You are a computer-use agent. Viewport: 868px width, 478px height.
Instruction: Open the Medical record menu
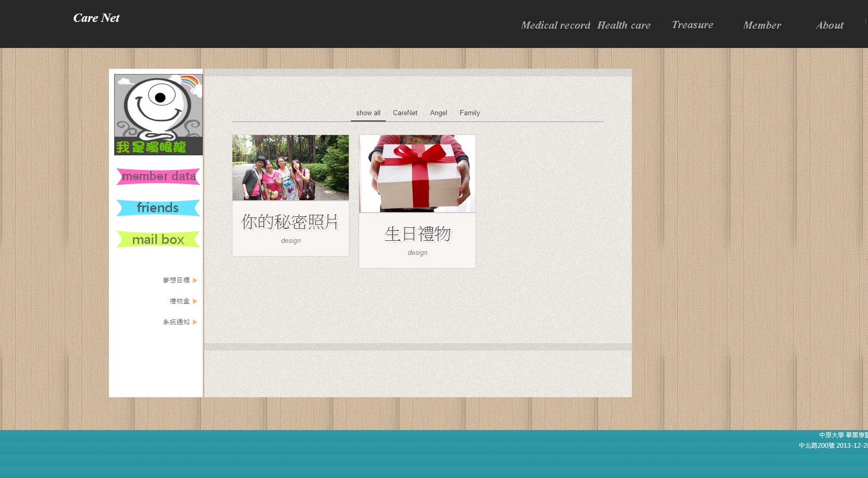pos(555,26)
